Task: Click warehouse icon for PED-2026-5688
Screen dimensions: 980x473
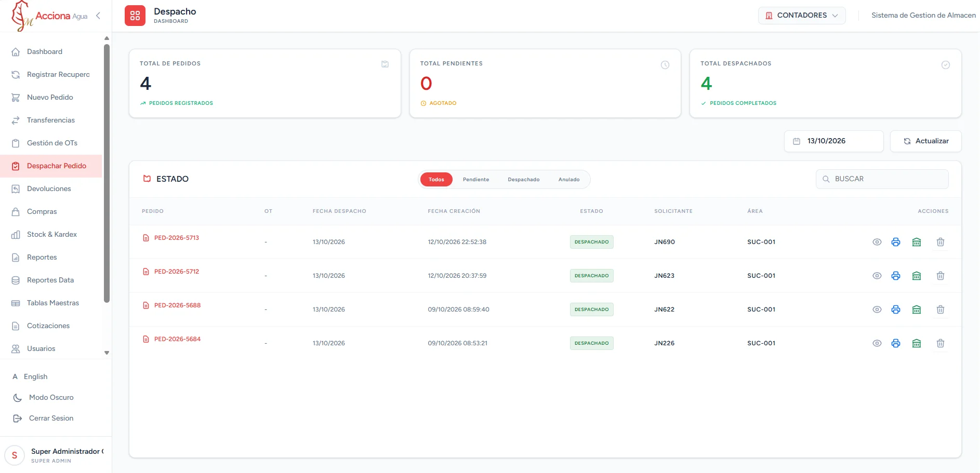Action: click(x=917, y=309)
